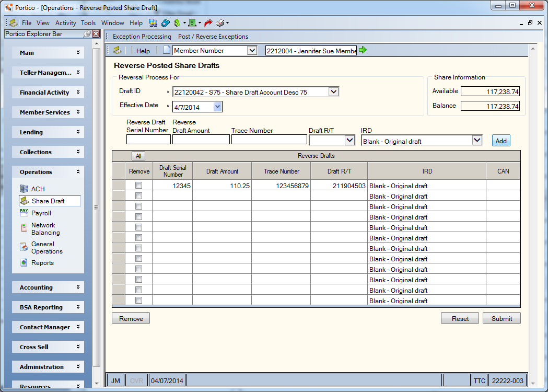
Task: Click the Trace Number input field
Action: coord(269,139)
